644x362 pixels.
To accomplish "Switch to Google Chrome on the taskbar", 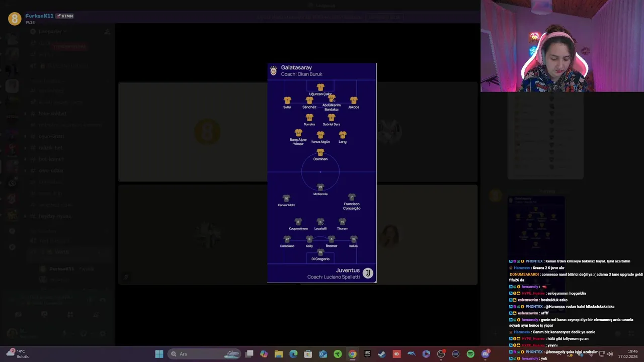I will click(352, 354).
